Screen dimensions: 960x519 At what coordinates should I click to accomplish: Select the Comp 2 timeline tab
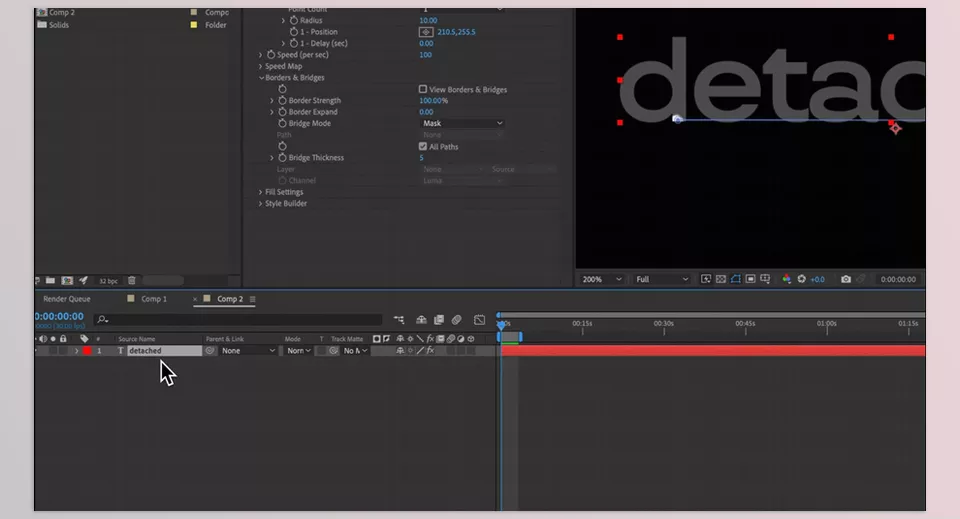tap(230, 299)
